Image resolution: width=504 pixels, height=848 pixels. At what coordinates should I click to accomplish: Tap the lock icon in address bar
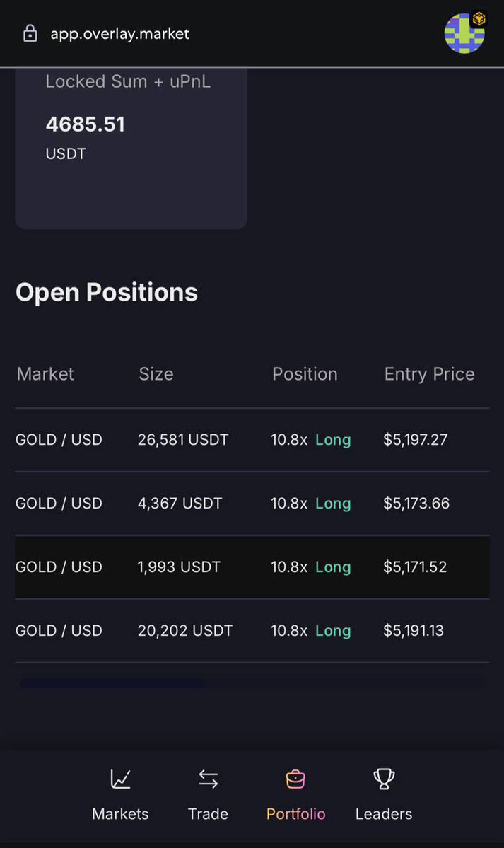pyautogui.click(x=30, y=33)
